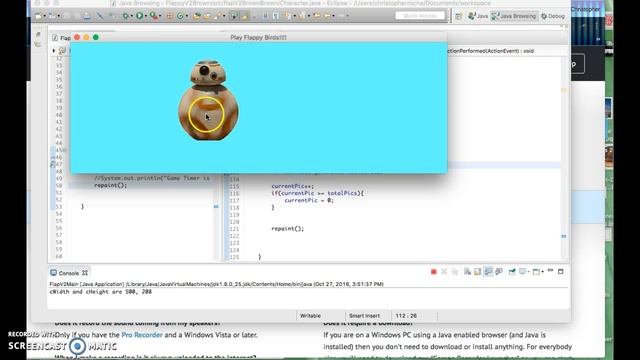This screenshot has height=360, width=640.
Task: Click the currentPic = 0; code line
Action: click(x=309, y=200)
